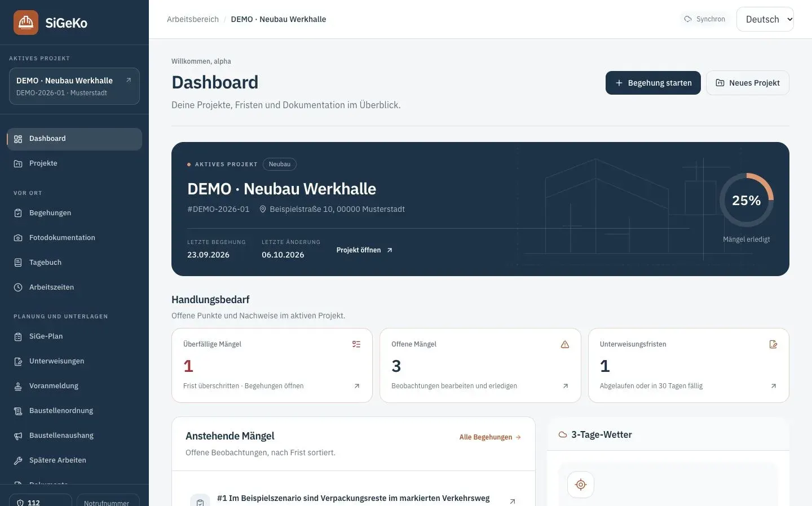The width and height of the screenshot is (812, 506).
Task: Click the Baustellenordnung scroll icon
Action: [18, 411]
